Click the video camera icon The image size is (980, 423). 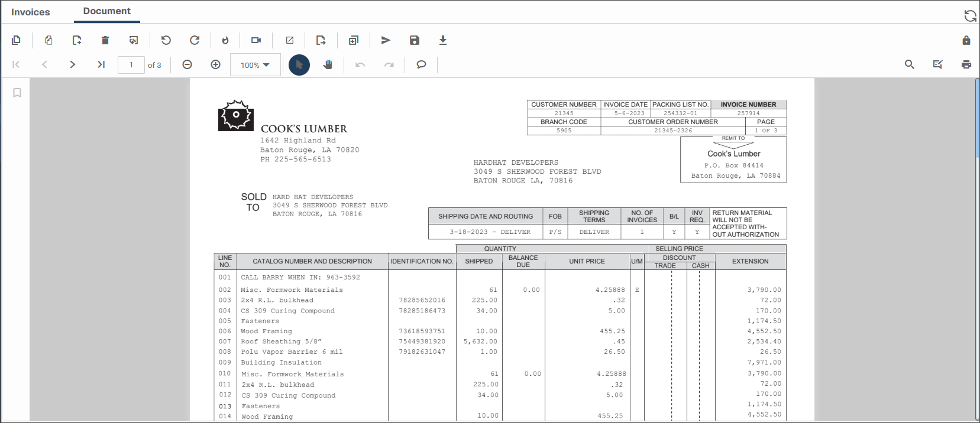coord(256,40)
